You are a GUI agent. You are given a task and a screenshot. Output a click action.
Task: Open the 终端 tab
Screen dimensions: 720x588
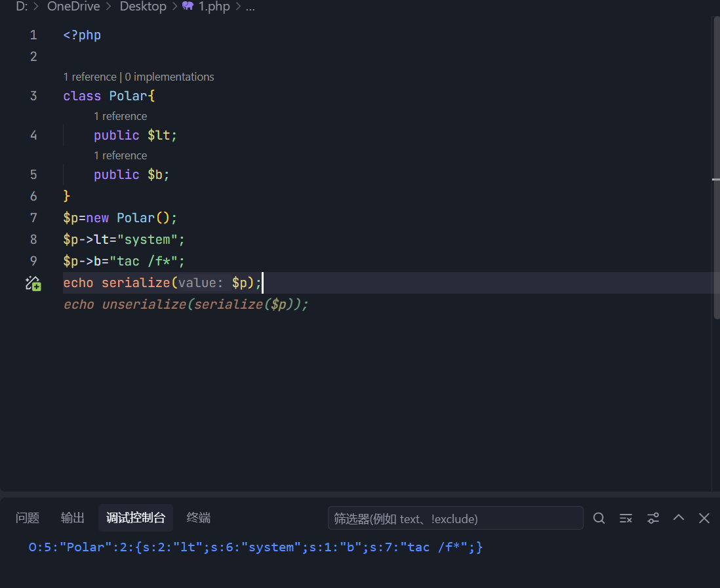click(x=199, y=519)
